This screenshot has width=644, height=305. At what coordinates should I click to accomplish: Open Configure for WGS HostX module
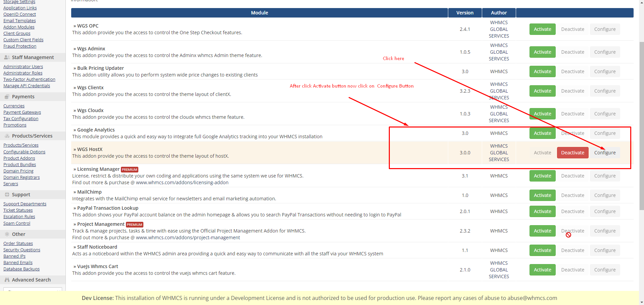(605, 153)
